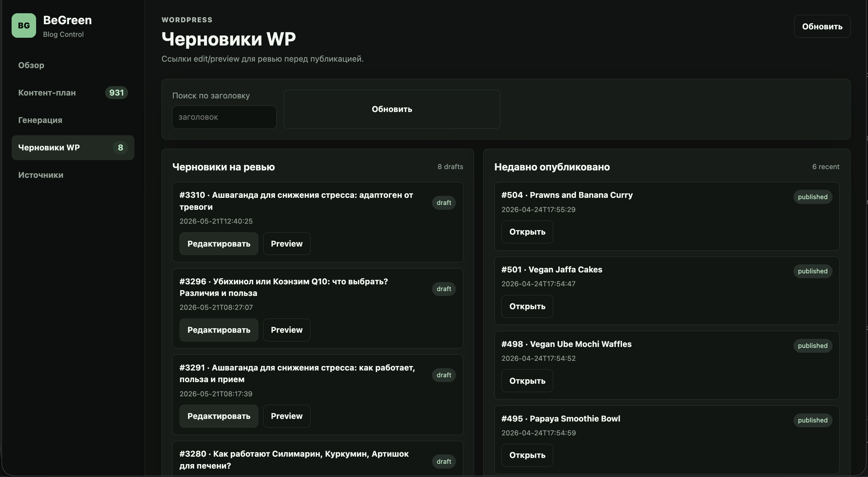Screen dimensions: 868x477
Task: Click the Поиск по заголовку label
Action: tap(211, 96)
